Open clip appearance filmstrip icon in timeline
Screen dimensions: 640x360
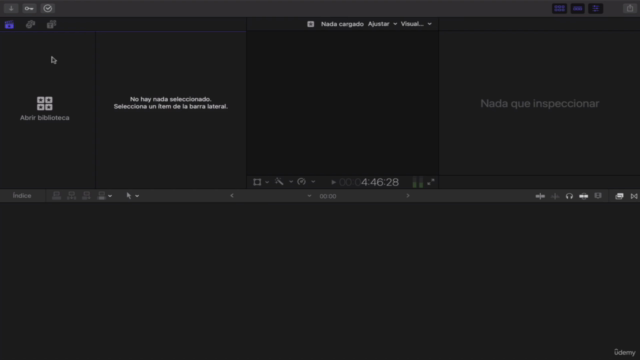pyautogui.click(x=598, y=196)
